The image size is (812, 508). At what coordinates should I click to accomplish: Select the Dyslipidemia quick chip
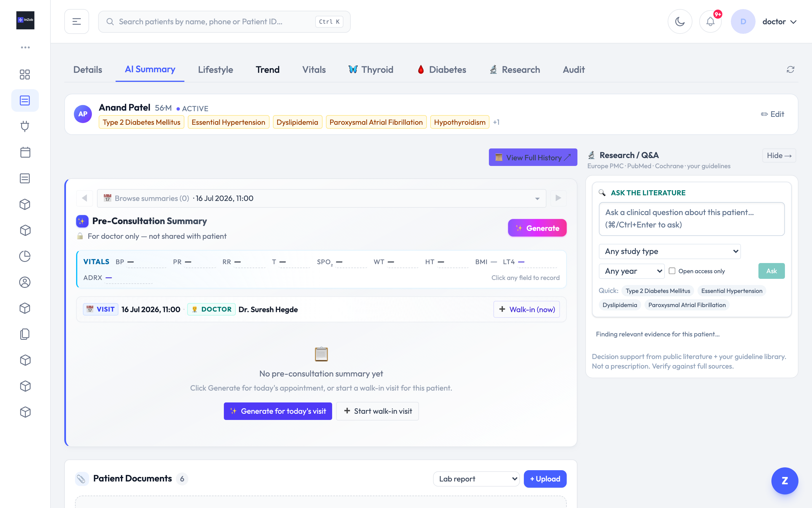tap(620, 305)
